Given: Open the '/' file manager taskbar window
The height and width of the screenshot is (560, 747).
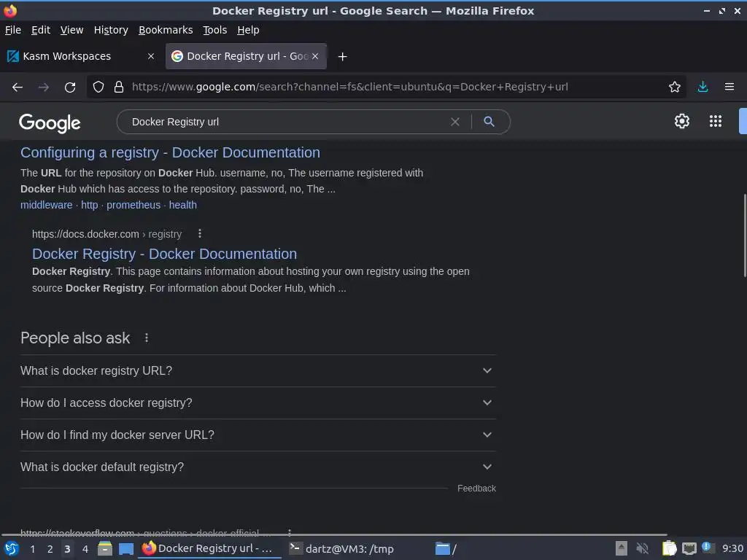Looking at the screenshot, I should tap(446, 549).
